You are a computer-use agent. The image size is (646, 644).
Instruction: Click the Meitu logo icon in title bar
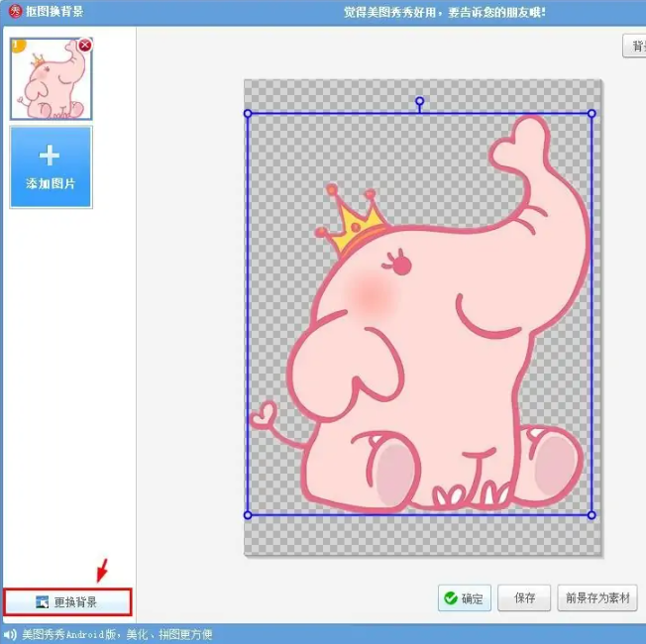click(15, 11)
